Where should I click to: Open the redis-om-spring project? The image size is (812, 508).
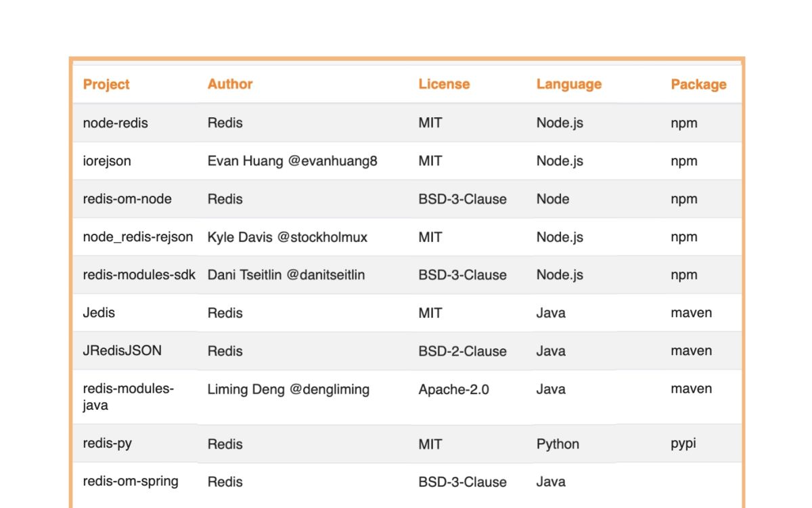pyautogui.click(x=131, y=482)
